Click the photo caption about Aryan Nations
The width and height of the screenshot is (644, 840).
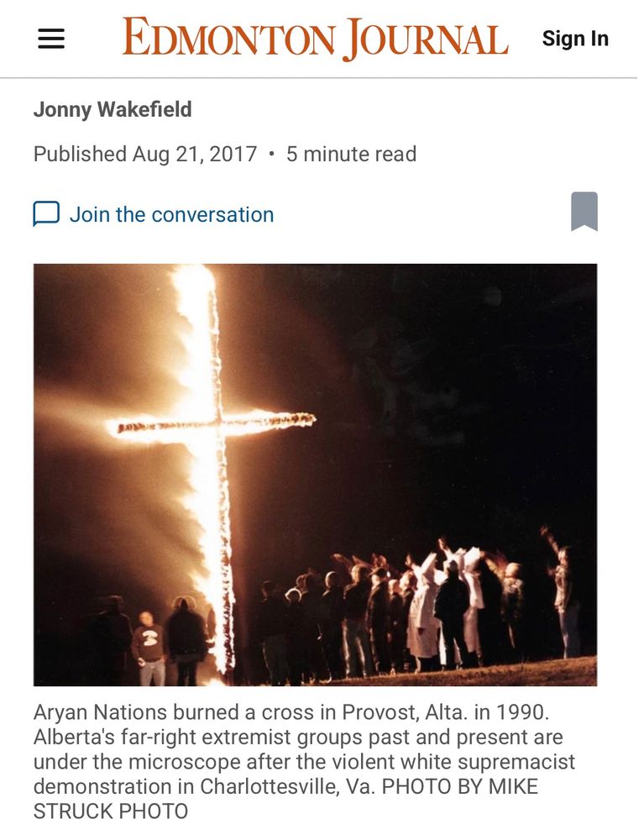point(304,761)
